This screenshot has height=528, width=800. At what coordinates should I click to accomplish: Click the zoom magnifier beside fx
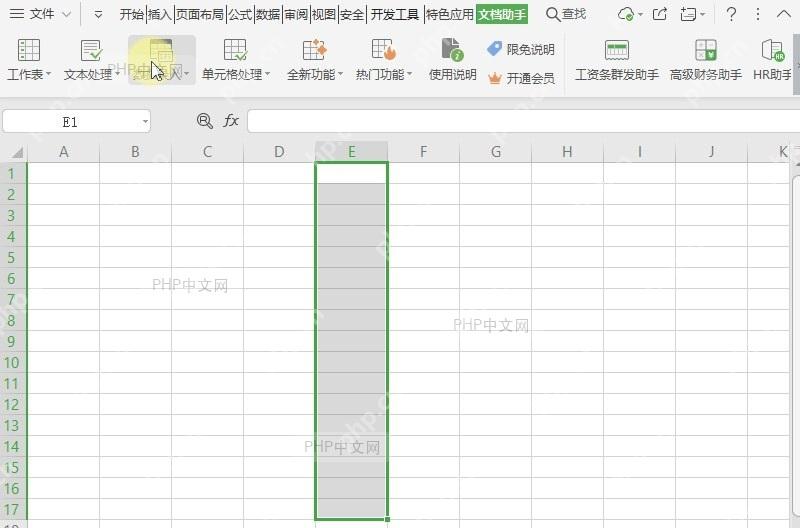tap(205, 121)
